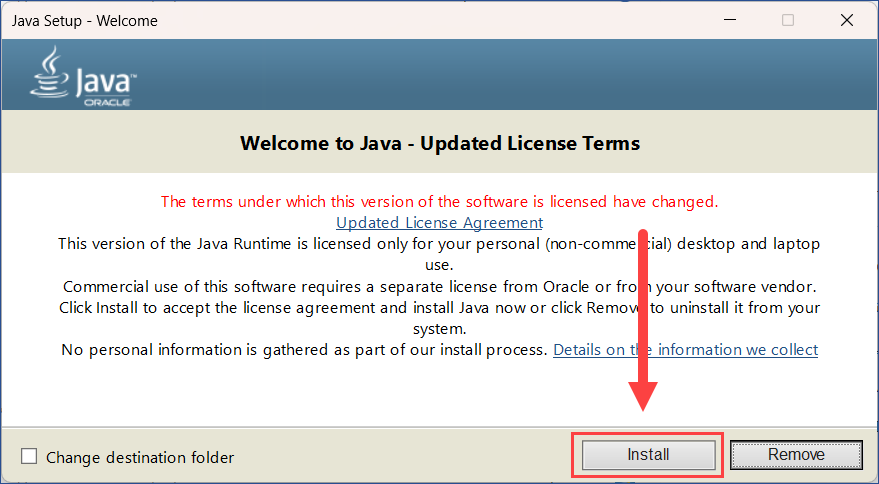Screen dimensions: 879x484
Task: Click the Java coffee cup logo
Action: point(49,72)
